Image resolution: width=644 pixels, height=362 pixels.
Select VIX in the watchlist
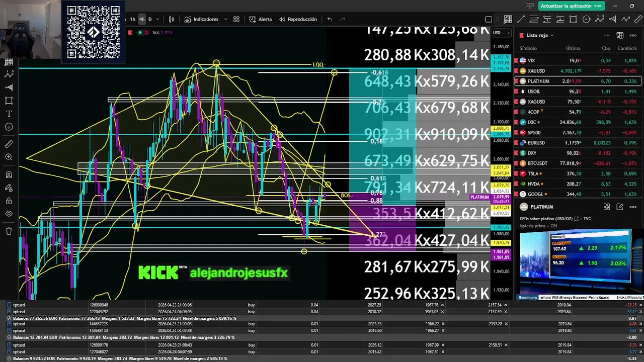coord(578,60)
